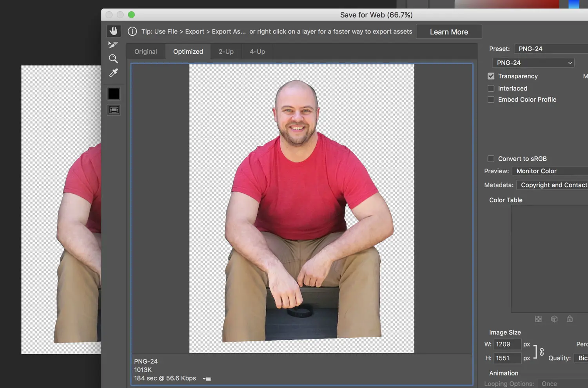The width and height of the screenshot is (588, 388).
Task: Click the Learn More button
Action: pyautogui.click(x=449, y=32)
